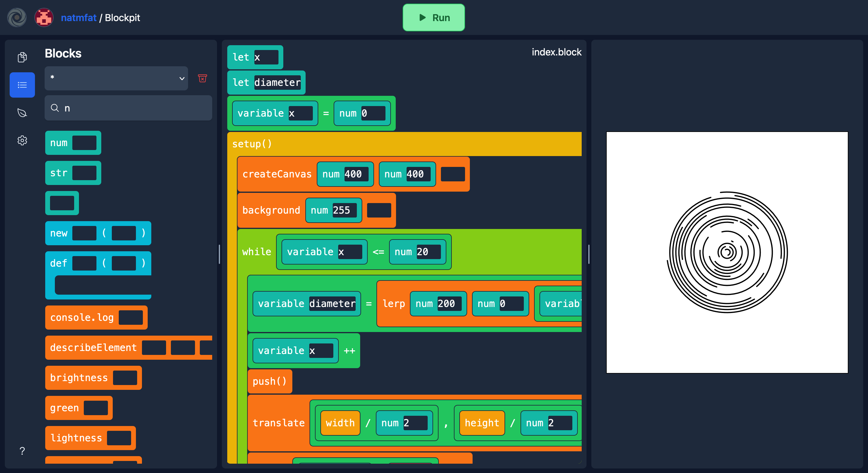Click the console.log empty argument slot
868x473 pixels.
131,317
